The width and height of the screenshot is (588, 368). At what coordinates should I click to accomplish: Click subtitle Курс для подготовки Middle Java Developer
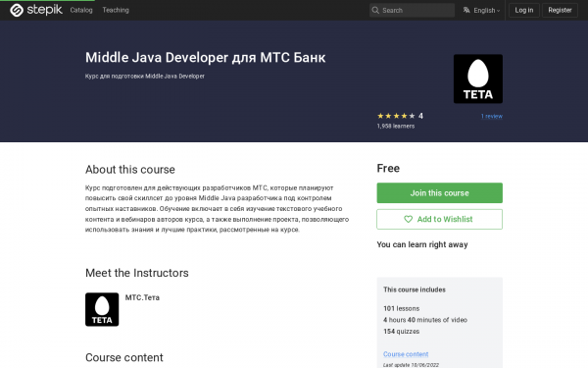point(145,77)
